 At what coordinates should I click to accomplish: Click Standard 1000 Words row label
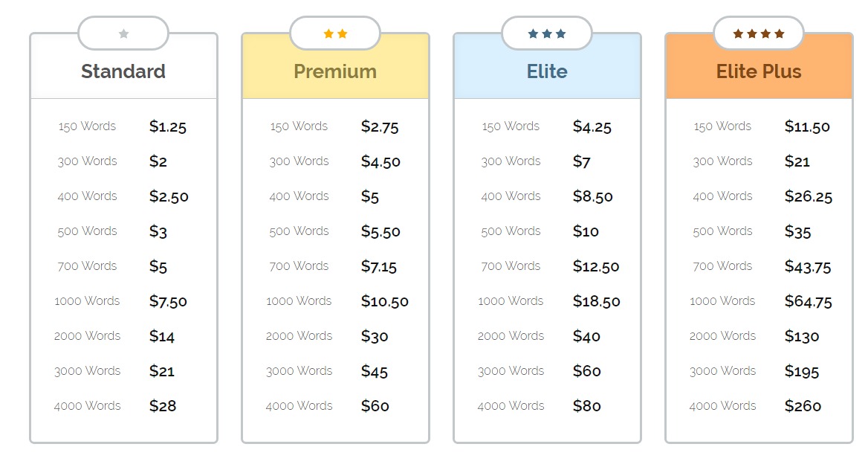87,300
